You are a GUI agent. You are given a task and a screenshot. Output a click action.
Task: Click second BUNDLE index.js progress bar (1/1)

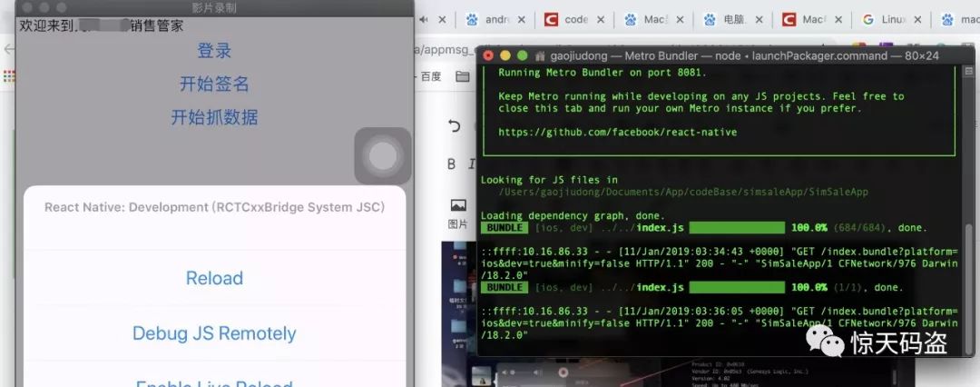(737, 287)
